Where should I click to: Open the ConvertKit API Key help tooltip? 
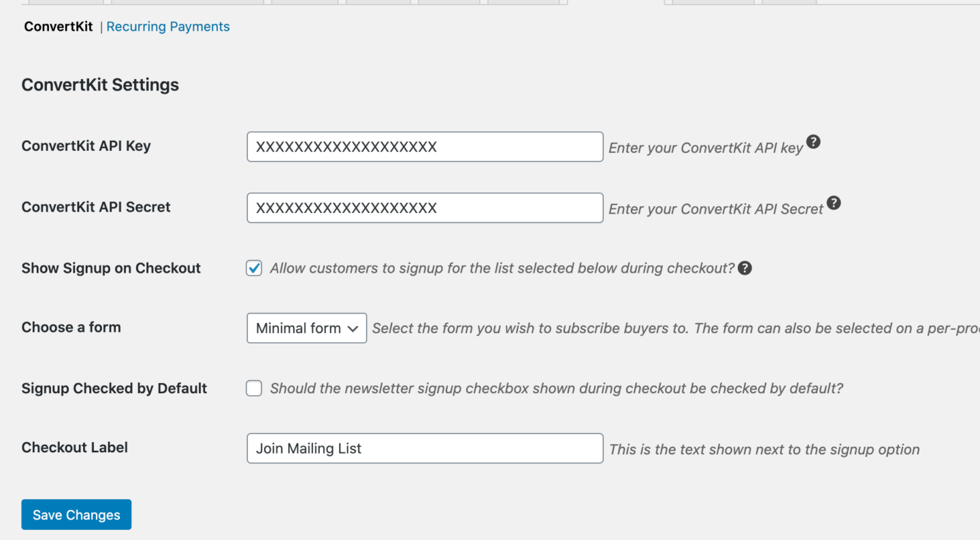pyautogui.click(x=814, y=142)
